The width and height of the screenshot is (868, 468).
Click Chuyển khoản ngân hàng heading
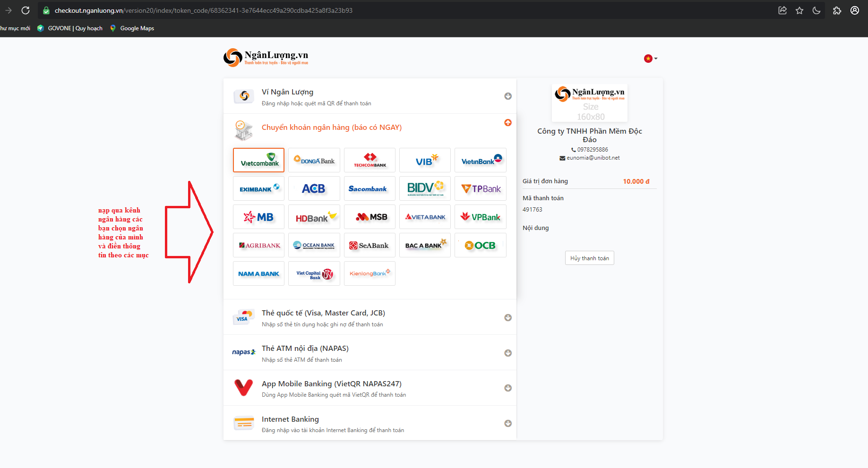coord(332,128)
